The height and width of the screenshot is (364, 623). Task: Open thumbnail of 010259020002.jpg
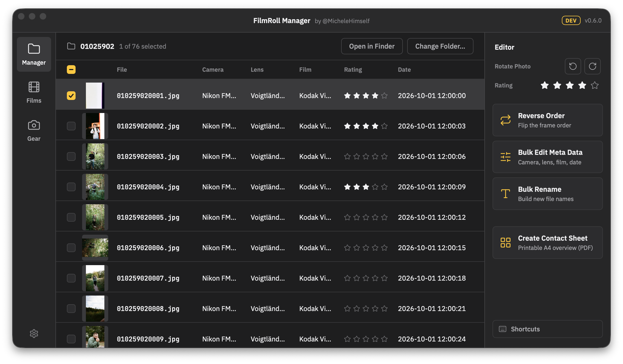(x=95, y=126)
